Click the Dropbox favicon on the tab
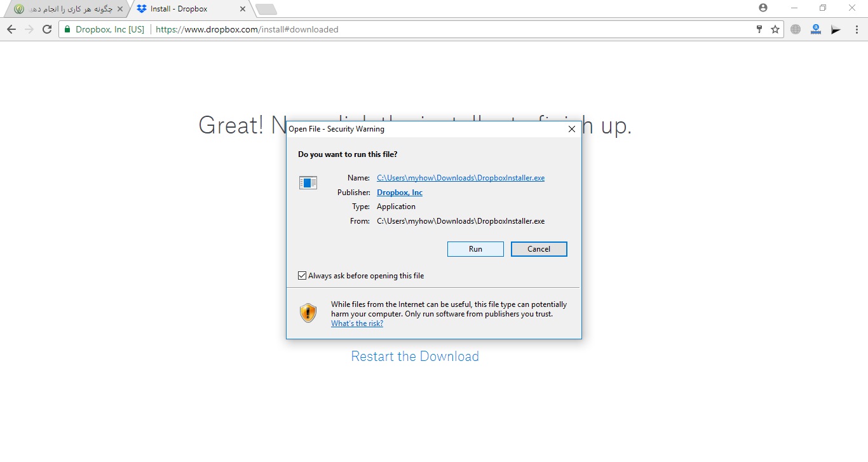This screenshot has width=868, height=462. 141,9
